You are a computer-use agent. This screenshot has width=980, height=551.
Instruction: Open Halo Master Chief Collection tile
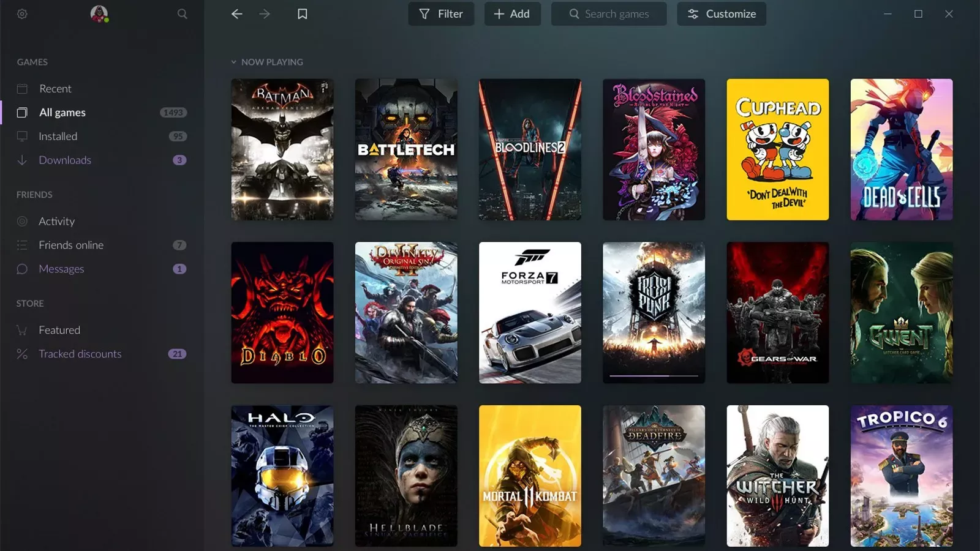pos(282,476)
